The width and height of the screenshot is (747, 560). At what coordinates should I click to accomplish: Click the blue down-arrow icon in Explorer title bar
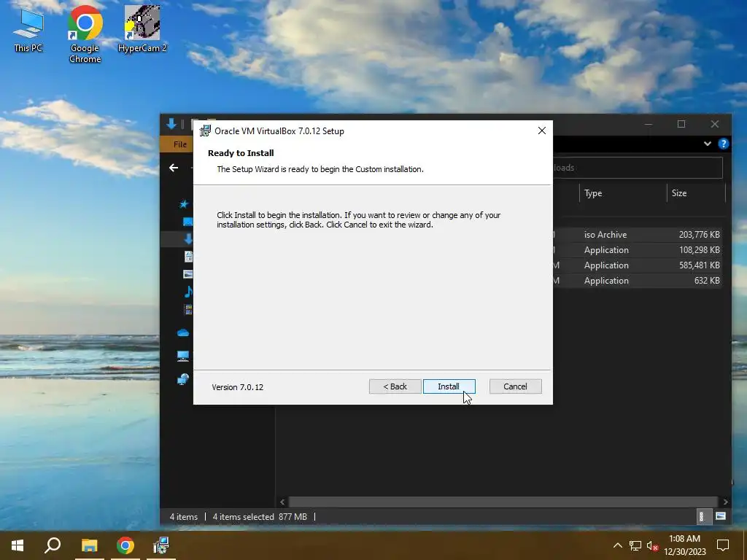click(171, 124)
